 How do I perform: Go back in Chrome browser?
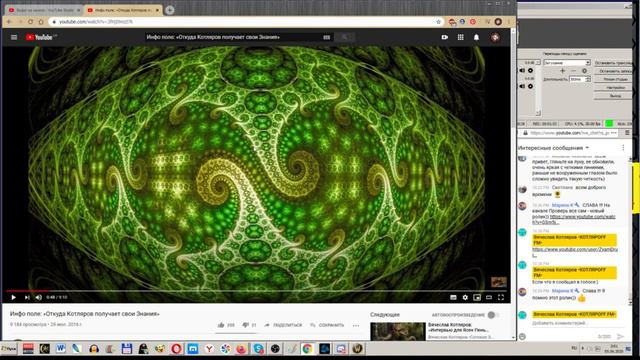click(x=9, y=22)
